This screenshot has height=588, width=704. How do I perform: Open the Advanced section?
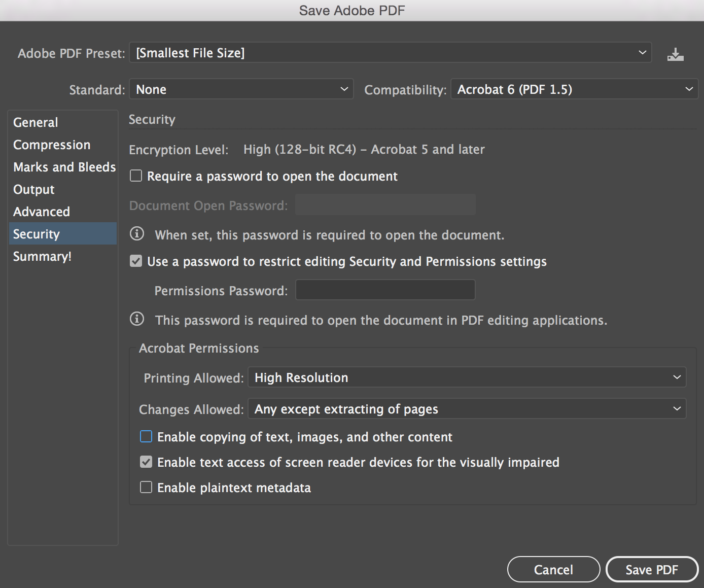pos(63,212)
